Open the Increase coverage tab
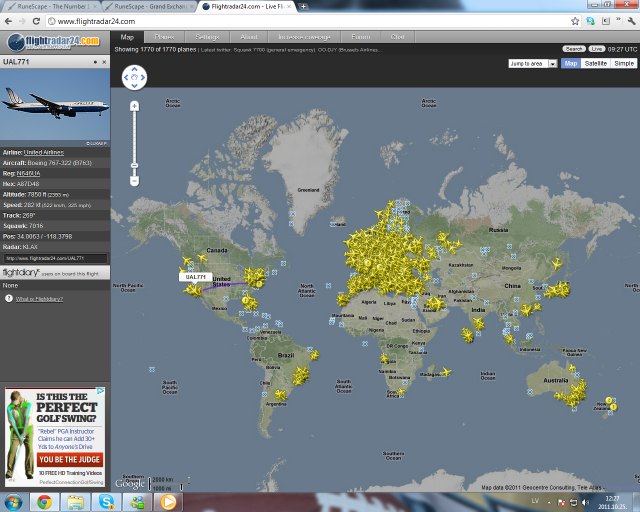 [x=304, y=37]
